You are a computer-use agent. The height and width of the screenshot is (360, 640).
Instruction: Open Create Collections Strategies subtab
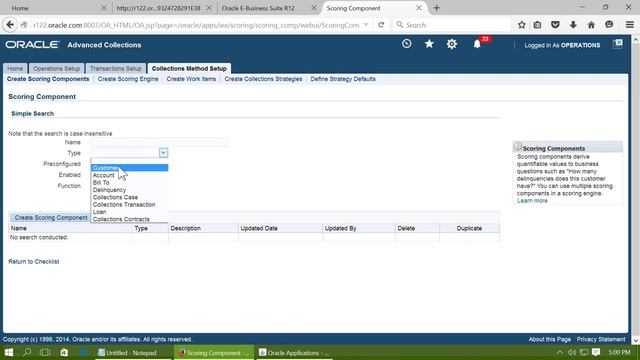[263, 79]
